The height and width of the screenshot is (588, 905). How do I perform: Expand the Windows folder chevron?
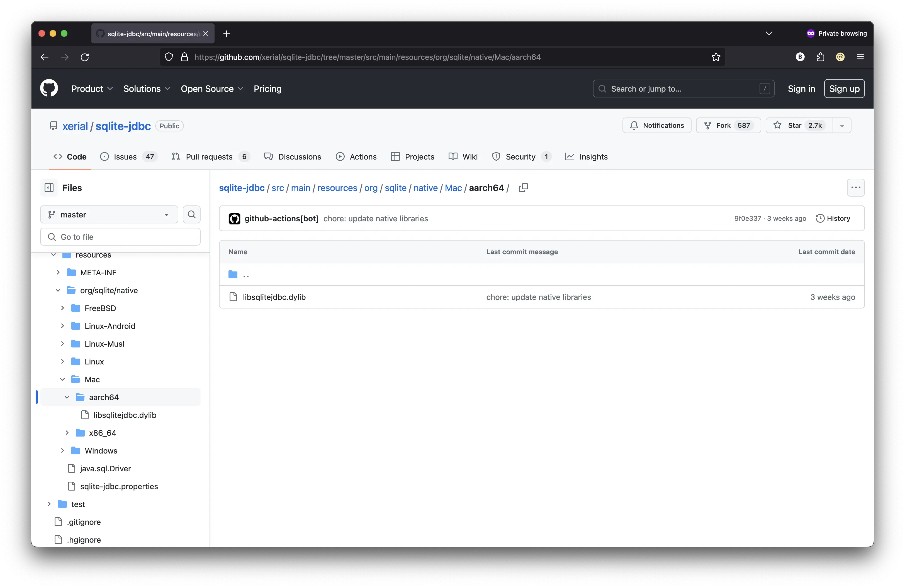(x=62, y=451)
